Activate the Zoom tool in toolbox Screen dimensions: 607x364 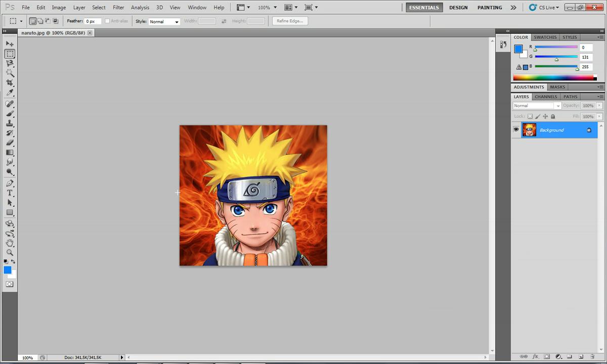[x=10, y=252]
